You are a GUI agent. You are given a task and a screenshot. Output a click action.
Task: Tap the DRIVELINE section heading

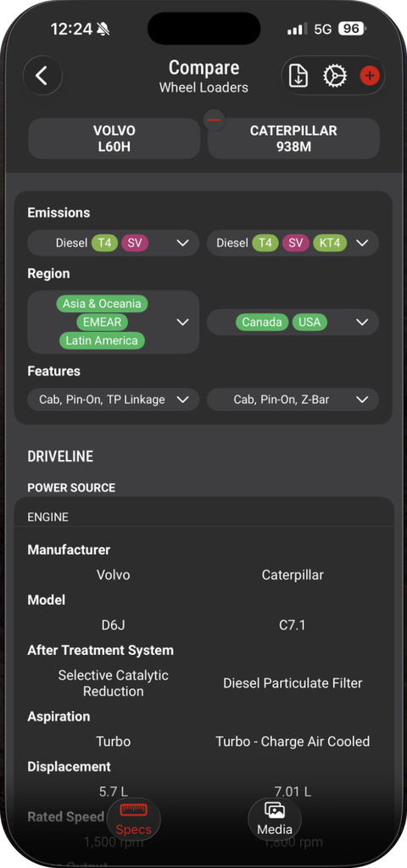pos(60,456)
